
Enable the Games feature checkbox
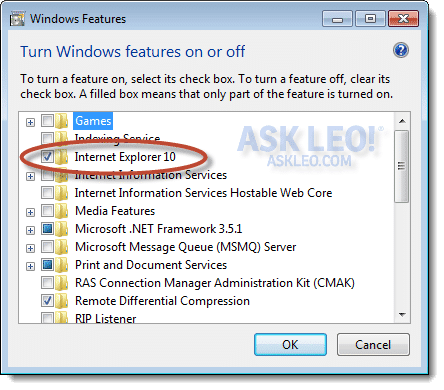pos(47,120)
